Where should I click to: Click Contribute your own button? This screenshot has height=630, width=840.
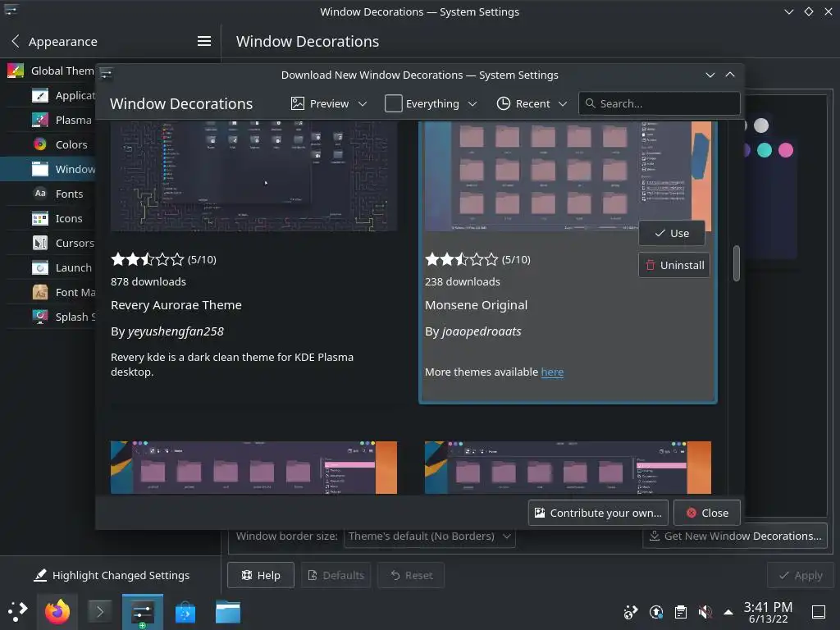pyautogui.click(x=598, y=513)
